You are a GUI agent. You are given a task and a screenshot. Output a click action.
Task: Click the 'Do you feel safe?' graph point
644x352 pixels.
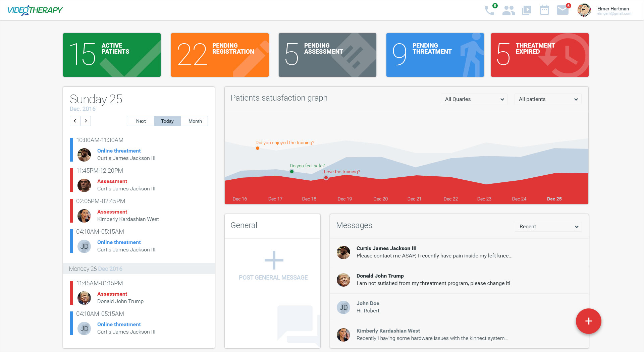pyautogui.click(x=292, y=172)
